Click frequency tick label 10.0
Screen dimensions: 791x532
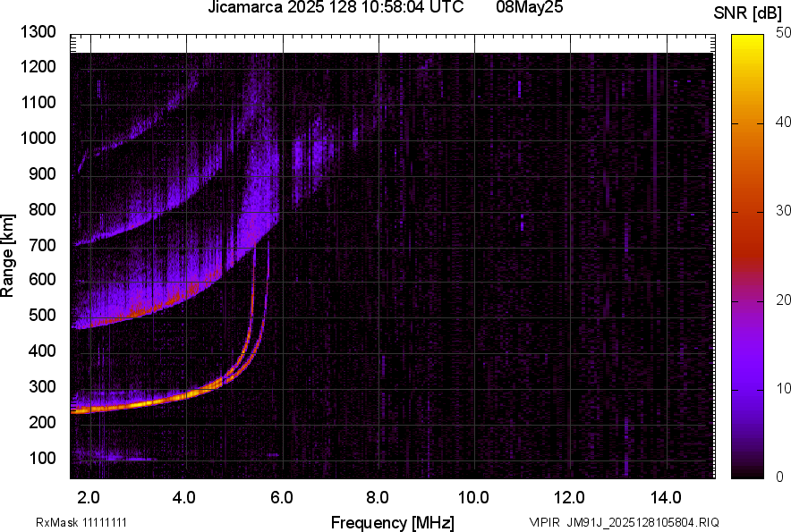473,498
